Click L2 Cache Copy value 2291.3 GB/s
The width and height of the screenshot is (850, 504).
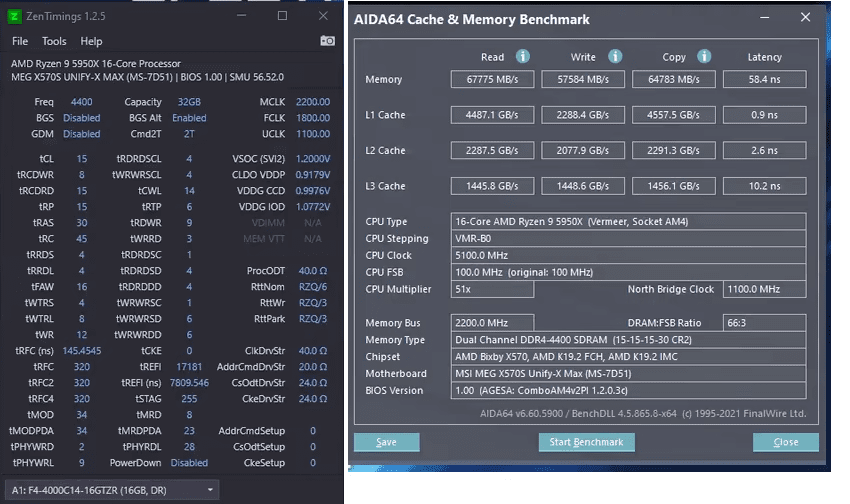[x=674, y=150]
